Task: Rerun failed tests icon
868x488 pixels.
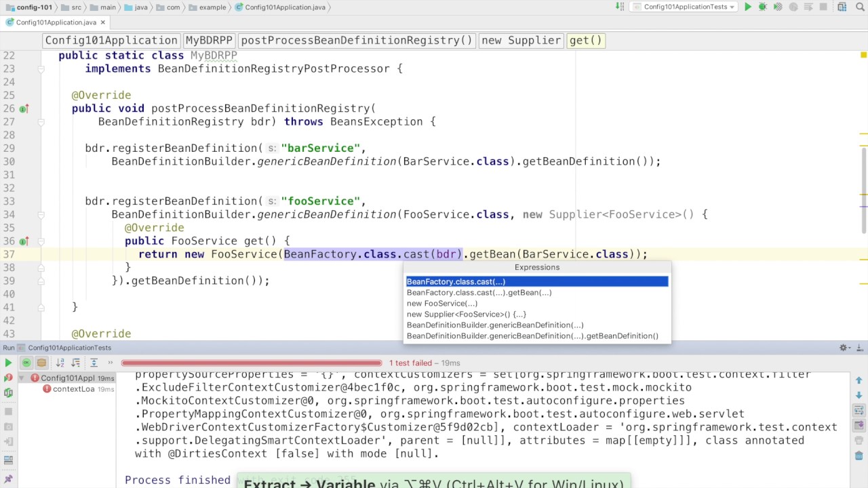Action: (8, 378)
